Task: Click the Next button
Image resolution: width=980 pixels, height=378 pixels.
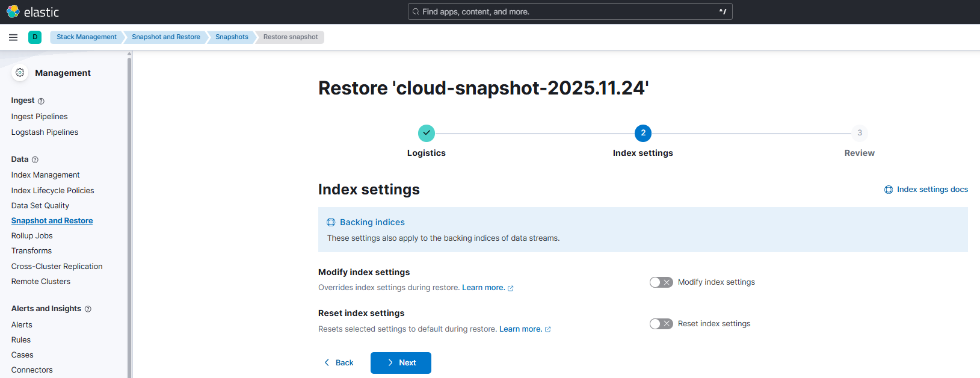Action: 401,363
